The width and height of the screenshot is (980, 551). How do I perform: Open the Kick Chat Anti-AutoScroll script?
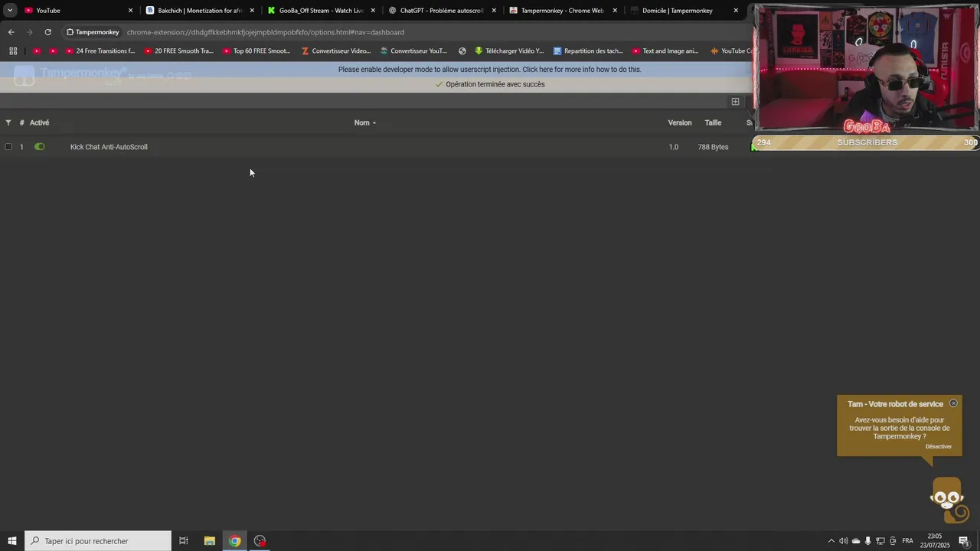point(109,147)
